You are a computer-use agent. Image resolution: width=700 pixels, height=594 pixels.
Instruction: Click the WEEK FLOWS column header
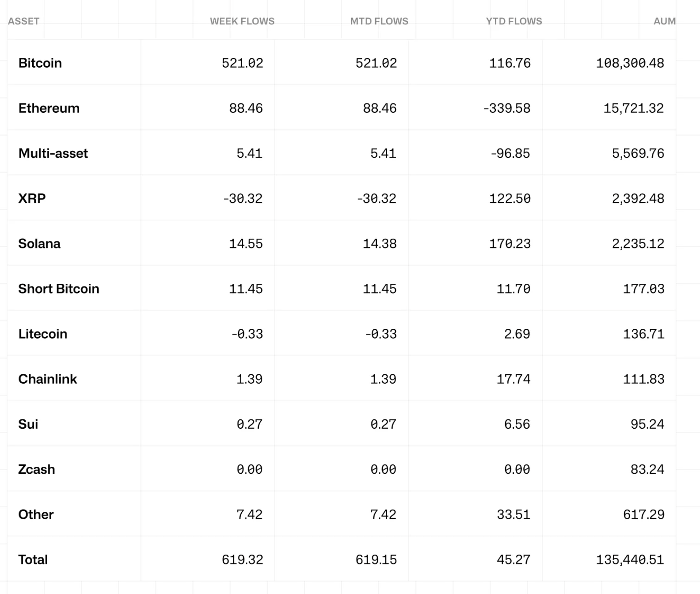242,21
